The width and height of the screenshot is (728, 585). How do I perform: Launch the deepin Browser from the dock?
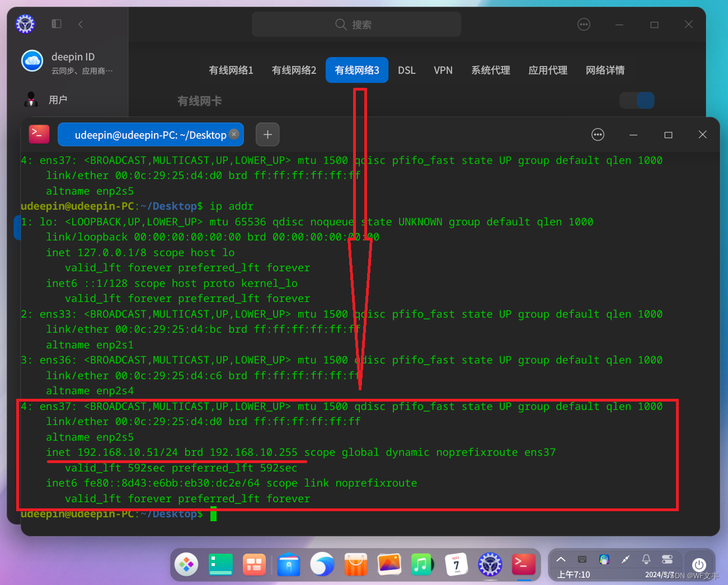(322, 564)
